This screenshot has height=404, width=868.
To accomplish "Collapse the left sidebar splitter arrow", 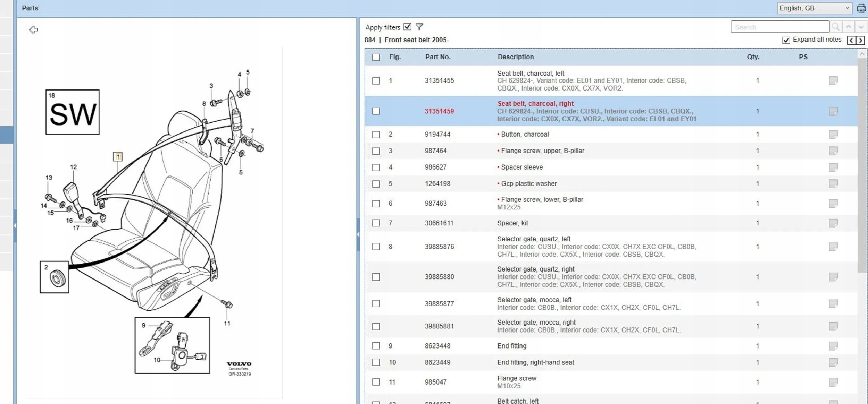I will (x=15, y=226).
